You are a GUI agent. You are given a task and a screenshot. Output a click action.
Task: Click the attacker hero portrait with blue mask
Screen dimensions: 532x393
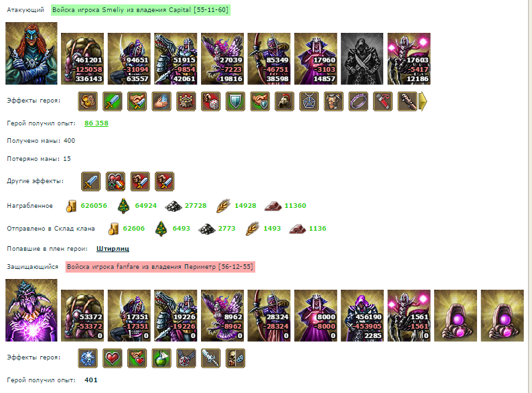pos(31,54)
